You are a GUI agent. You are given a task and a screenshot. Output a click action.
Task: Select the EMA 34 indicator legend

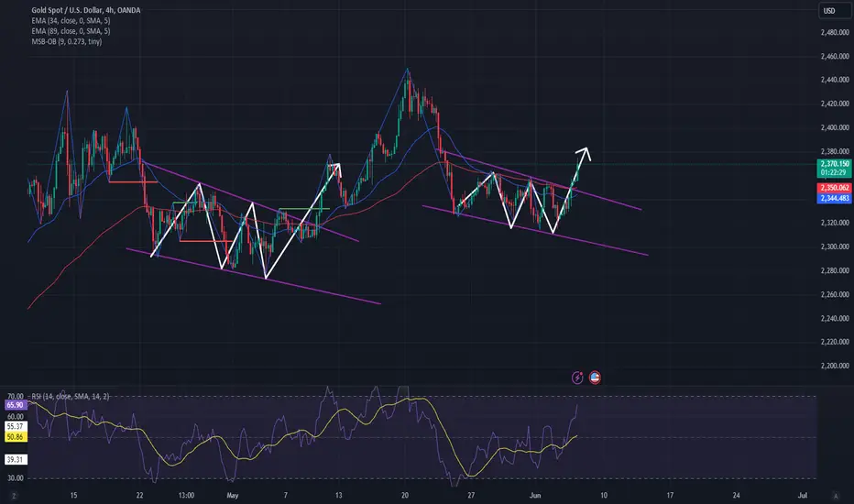pos(71,21)
